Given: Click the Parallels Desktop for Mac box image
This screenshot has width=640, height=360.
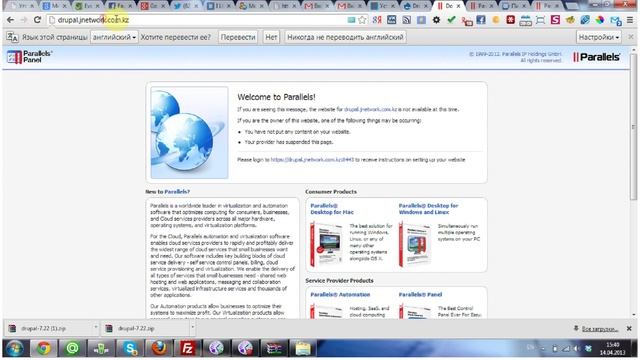Looking at the screenshot, I should coord(326,244).
